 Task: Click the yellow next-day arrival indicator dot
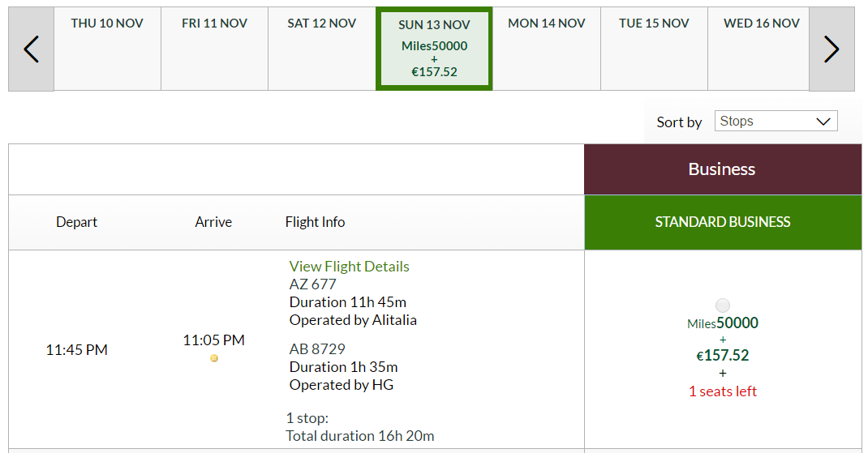(214, 358)
